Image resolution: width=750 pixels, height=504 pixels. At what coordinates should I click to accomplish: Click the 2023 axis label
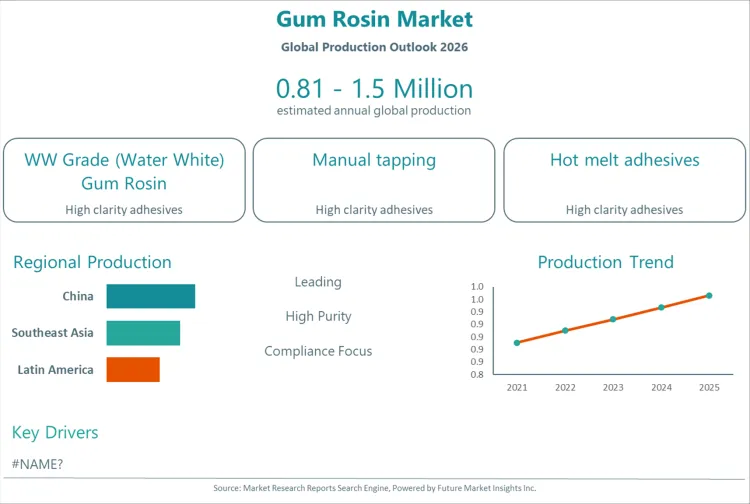coord(613,388)
